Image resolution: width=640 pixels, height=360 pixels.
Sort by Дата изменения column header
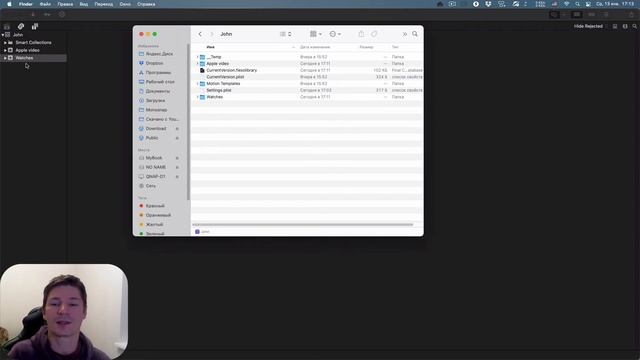(315, 47)
